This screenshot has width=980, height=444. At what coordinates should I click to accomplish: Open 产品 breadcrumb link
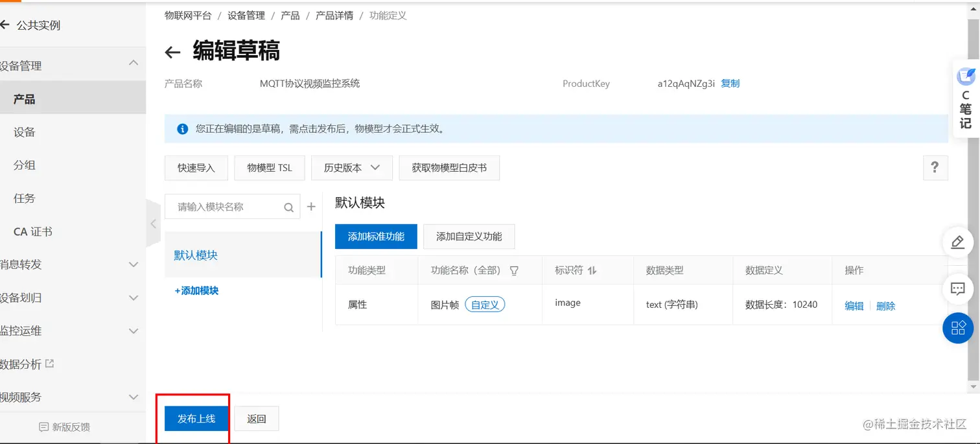(x=290, y=16)
